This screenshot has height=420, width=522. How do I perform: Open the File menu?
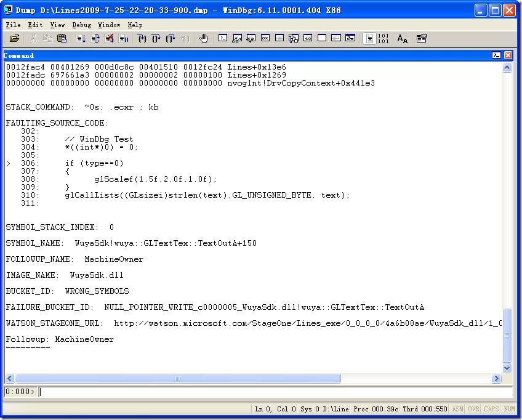coord(14,25)
